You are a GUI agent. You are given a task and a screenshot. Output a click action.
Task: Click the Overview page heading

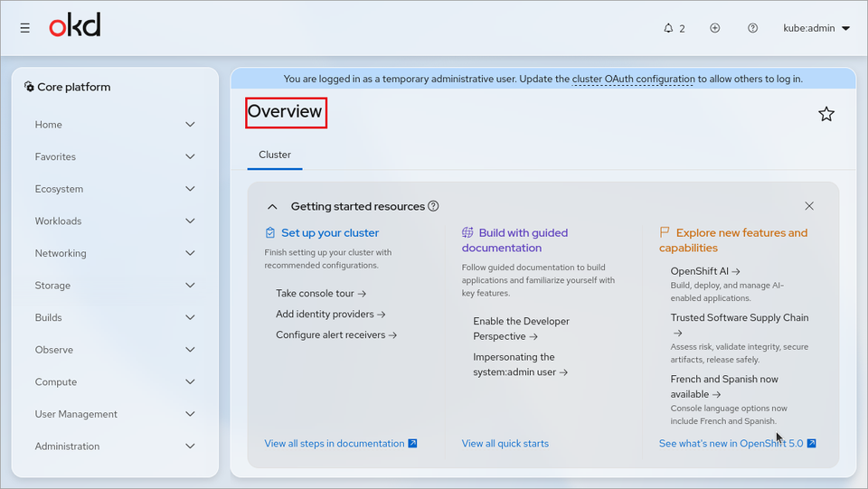[285, 112]
